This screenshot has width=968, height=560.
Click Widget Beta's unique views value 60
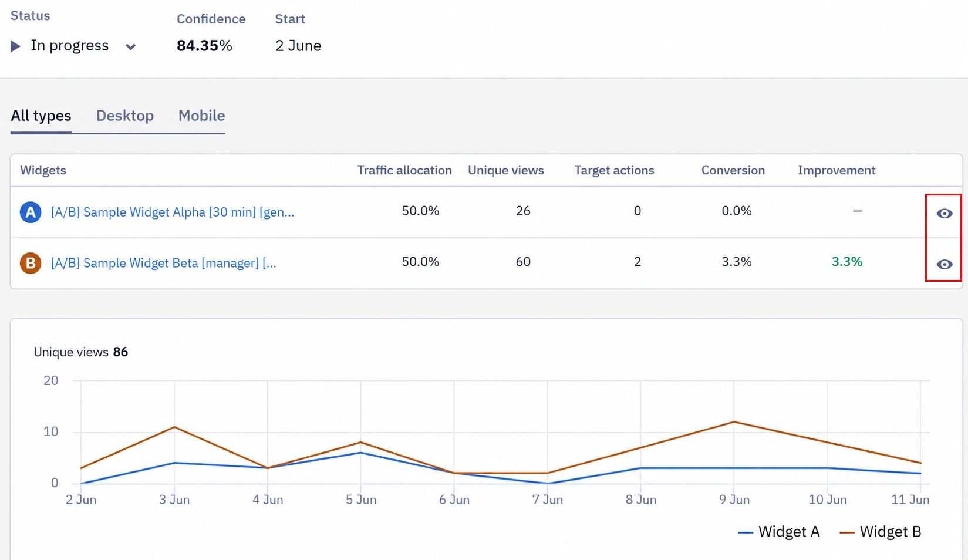coord(523,262)
